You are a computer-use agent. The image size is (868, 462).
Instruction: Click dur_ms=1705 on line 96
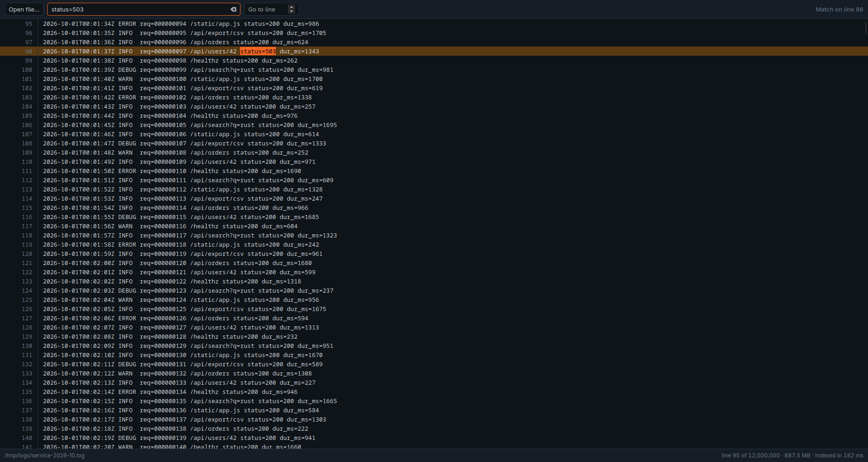tap(306, 33)
